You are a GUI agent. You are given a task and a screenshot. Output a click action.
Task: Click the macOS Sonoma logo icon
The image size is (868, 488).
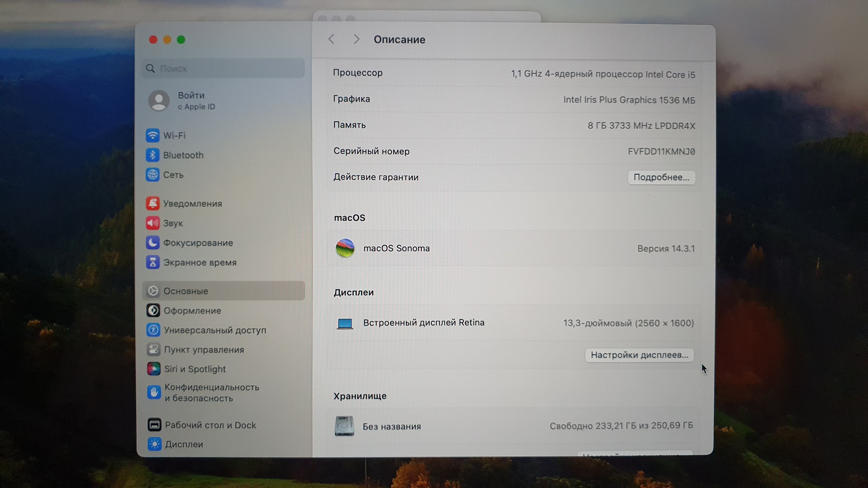[x=345, y=248]
